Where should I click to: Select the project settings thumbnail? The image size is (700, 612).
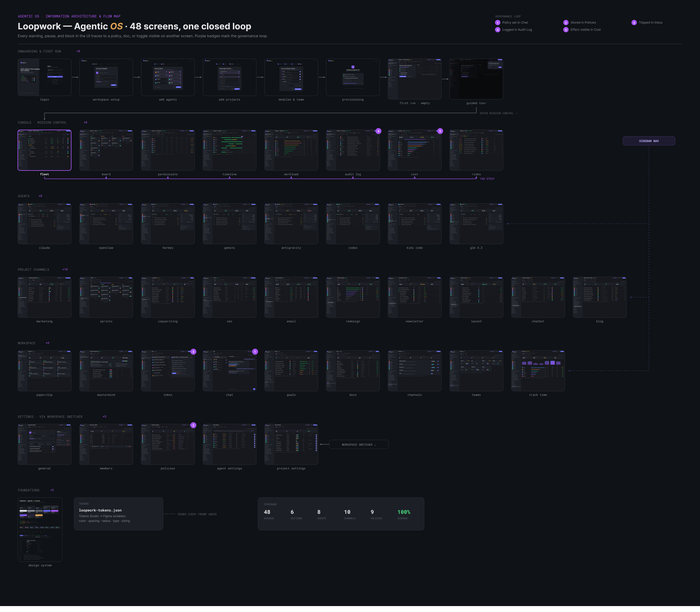[x=291, y=444]
